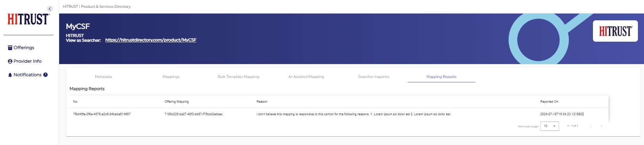Click the Mapping Reports section heading
The width and height of the screenshot is (644, 145).
(x=87, y=89)
